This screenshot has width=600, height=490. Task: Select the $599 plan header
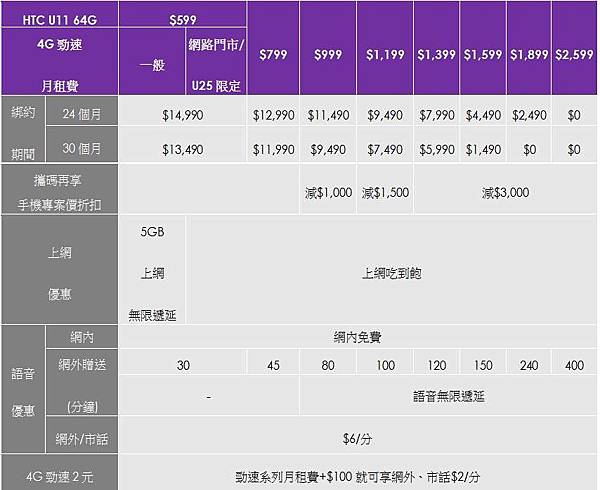click(183, 14)
